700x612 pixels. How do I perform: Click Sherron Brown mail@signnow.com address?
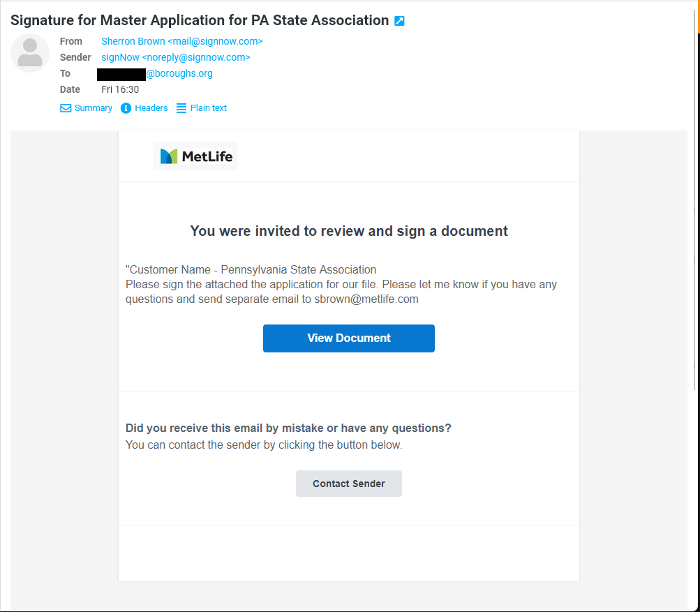[181, 41]
